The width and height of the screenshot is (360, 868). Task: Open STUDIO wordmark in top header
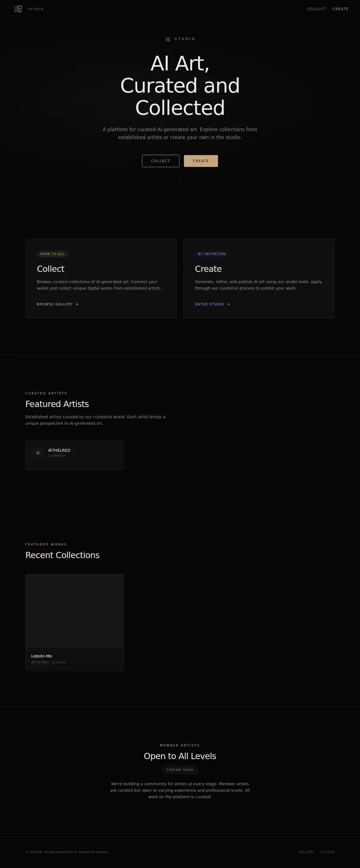click(36, 9)
